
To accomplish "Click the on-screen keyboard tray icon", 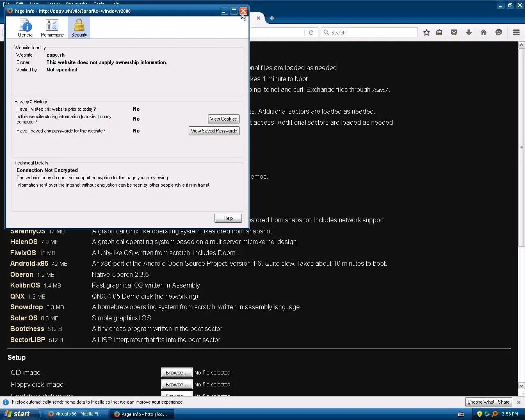I will pos(461,414).
